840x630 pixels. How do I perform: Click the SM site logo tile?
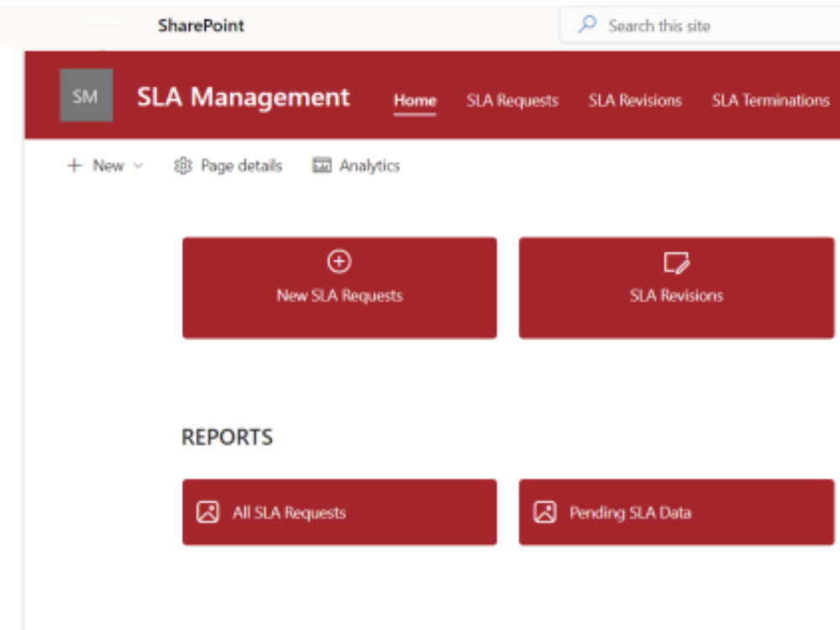tap(87, 96)
